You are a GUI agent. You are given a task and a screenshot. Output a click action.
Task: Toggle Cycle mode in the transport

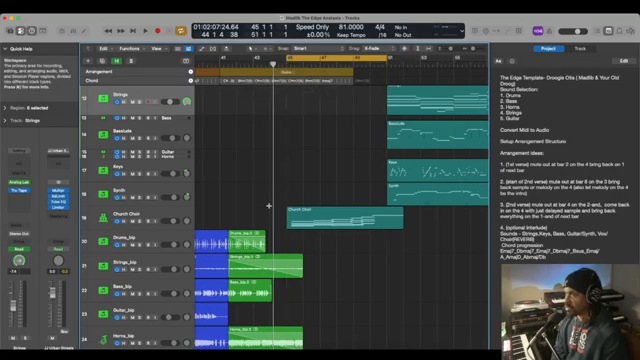[181, 31]
